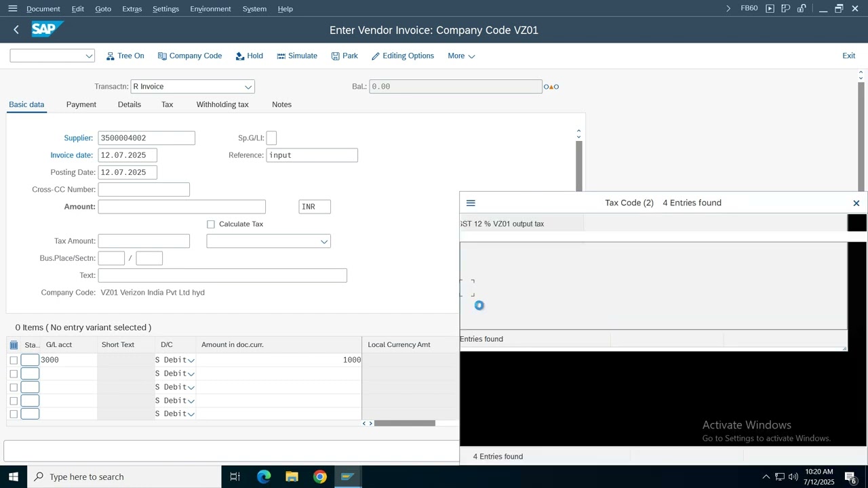
Task: Click the Text input field
Action: tap(222, 276)
